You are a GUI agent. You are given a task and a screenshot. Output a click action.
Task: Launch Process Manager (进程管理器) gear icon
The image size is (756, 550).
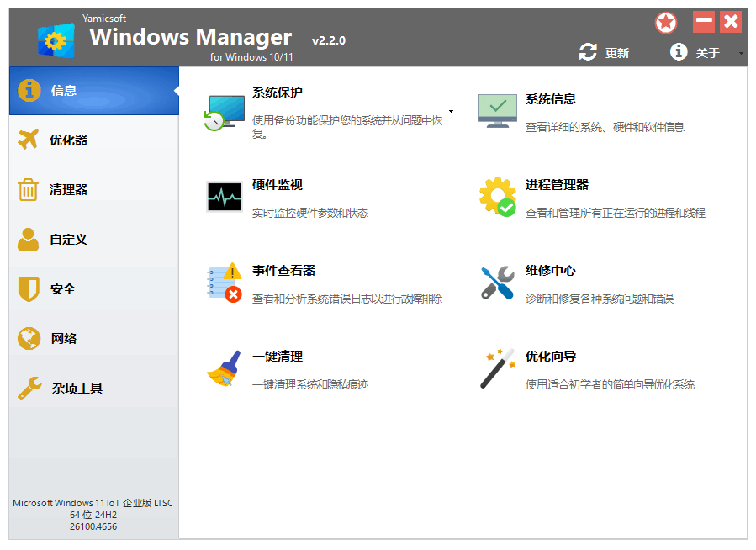pyautogui.click(x=498, y=197)
